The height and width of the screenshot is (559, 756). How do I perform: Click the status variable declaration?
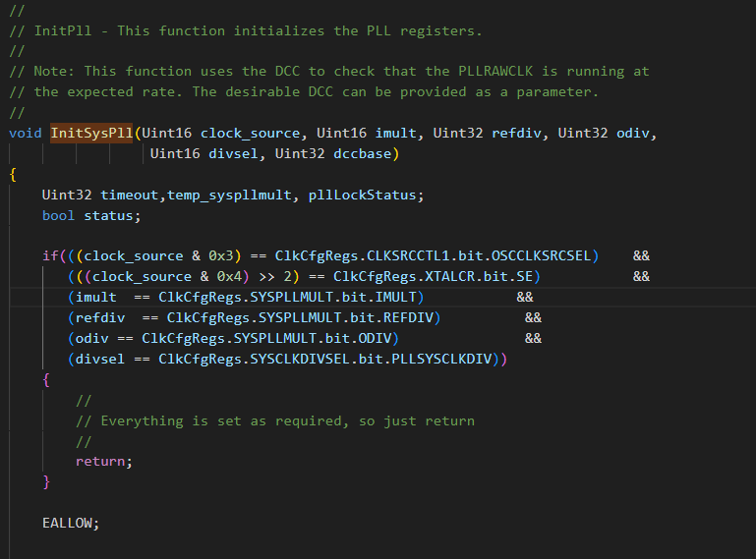(x=108, y=215)
